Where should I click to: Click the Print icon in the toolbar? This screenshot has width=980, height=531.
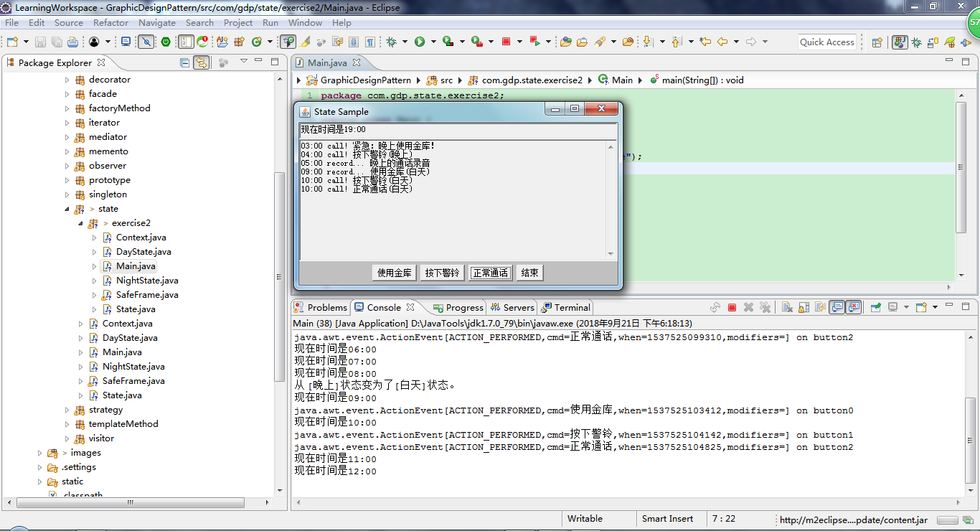[72, 42]
